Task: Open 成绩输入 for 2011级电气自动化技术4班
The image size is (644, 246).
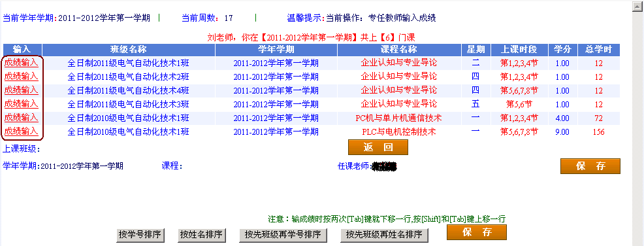Action: coord(22,90)
